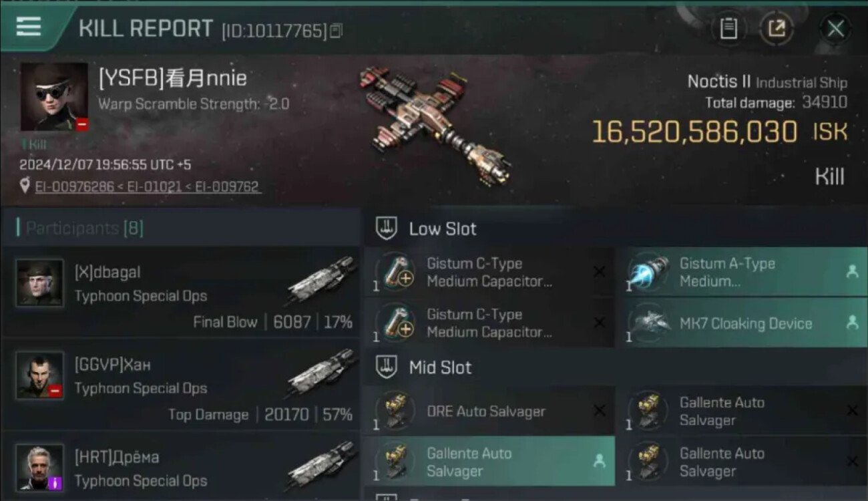Open the hamburger menu icon
868x501 pixels.
click(29, 27)
